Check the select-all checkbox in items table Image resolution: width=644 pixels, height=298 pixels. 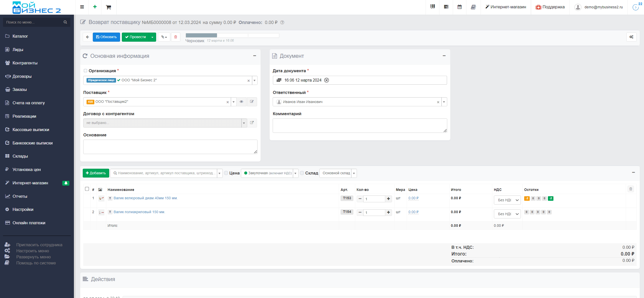tap(87, 189)
